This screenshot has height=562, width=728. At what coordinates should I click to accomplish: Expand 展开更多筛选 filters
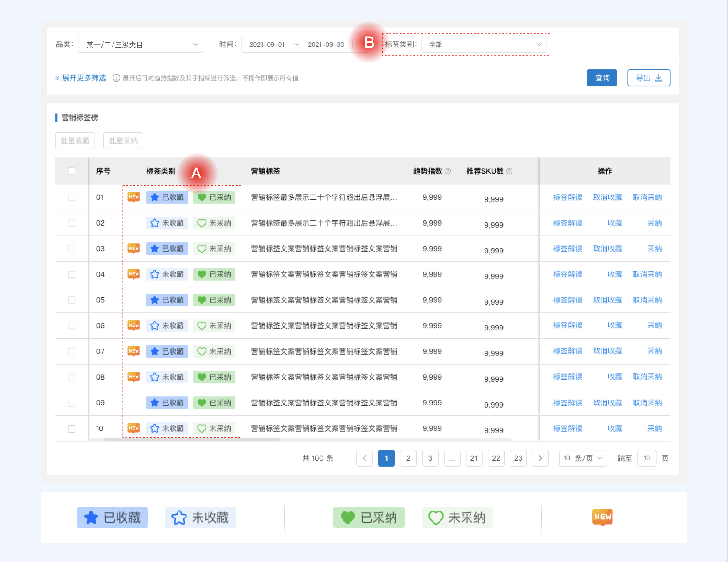pos(80,78)
